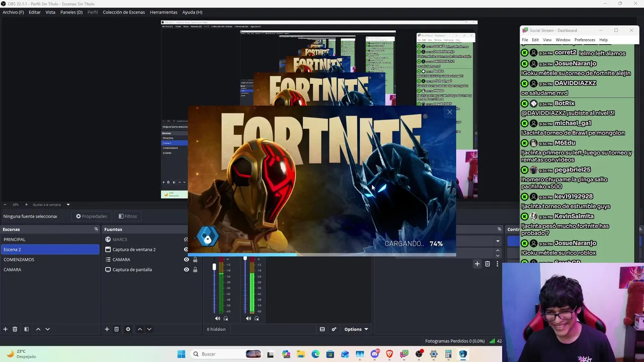Click second channel volume fader handle
The image size is (644, 362).
point(245,258)
